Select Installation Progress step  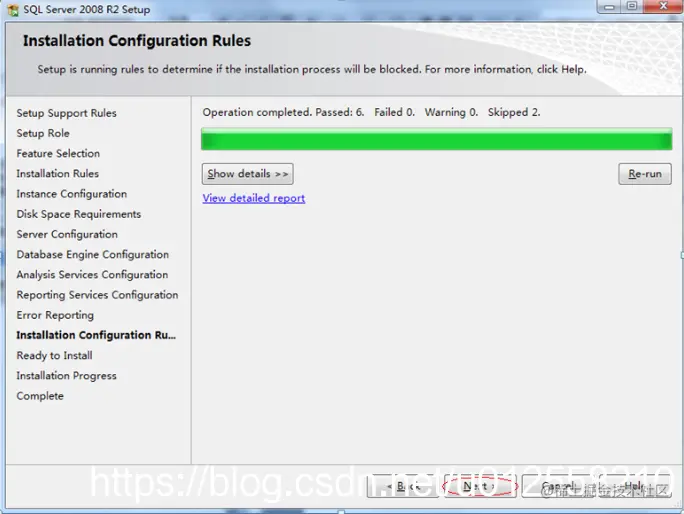[66, 376]
